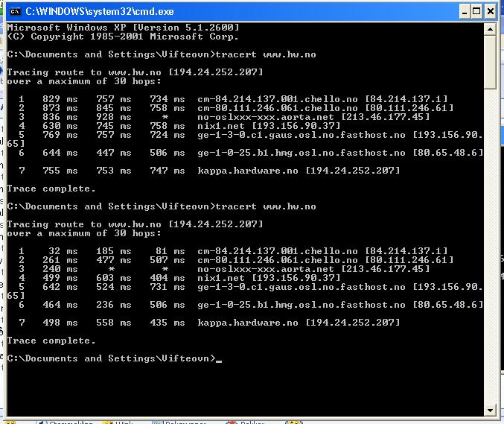Click the scrollbar up arrow
Viewport: 504px width, 424px height.
click(490, 29)
